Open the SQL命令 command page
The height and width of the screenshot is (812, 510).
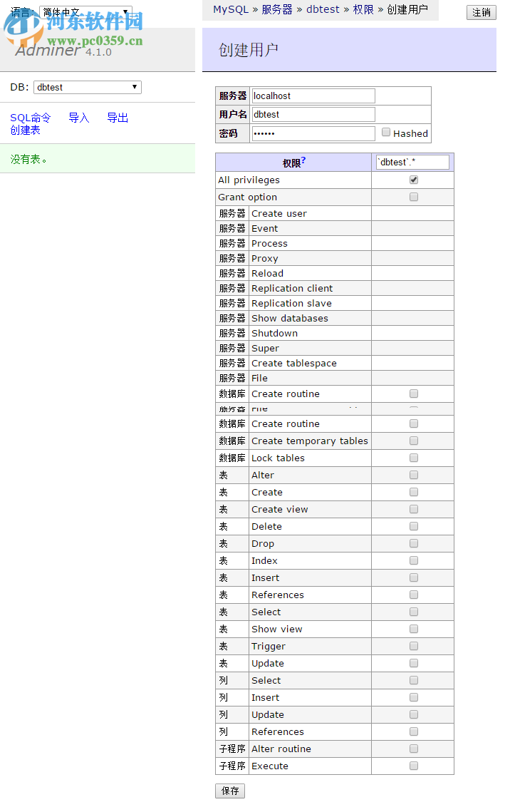29,117
